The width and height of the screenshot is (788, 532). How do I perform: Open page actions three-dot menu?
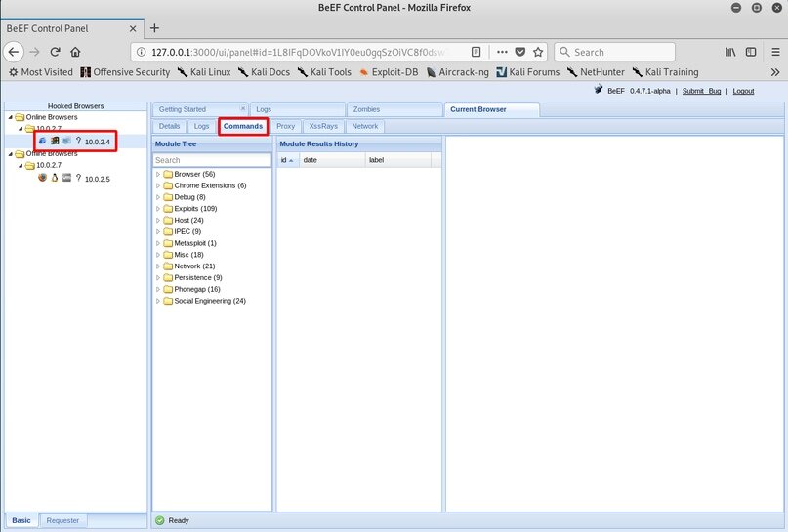click(502, 52)
